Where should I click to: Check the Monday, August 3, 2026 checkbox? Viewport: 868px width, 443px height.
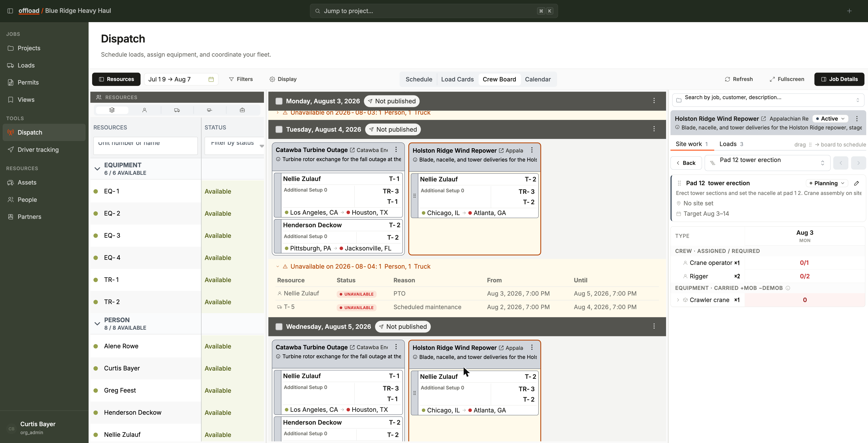coord(279,101)
